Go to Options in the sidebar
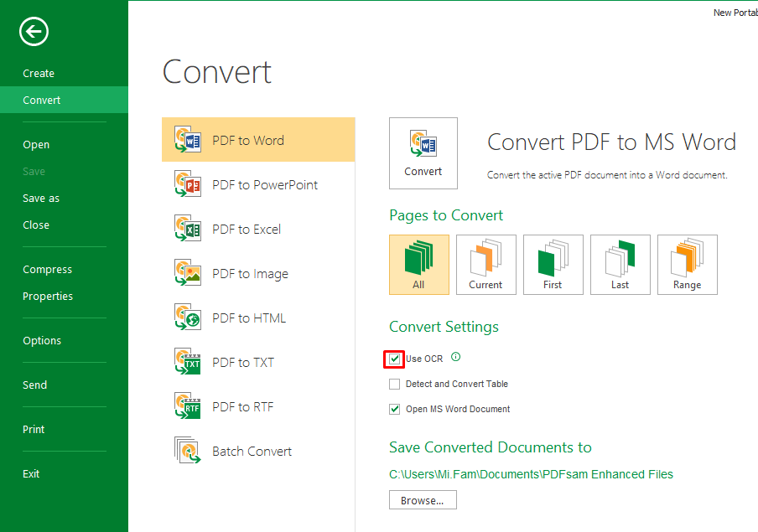 click(x=42, y=341)
